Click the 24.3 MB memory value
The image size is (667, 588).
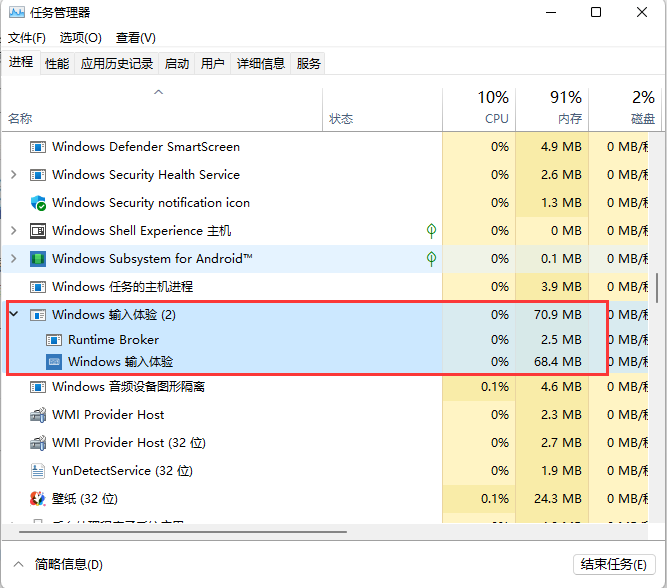[x=558, y=499]
